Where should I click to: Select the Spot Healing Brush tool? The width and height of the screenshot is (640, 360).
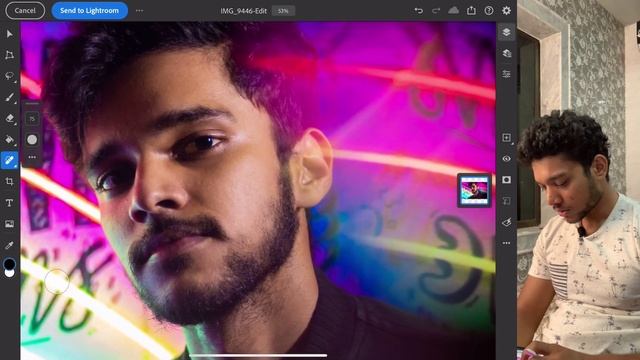point(9,160)
